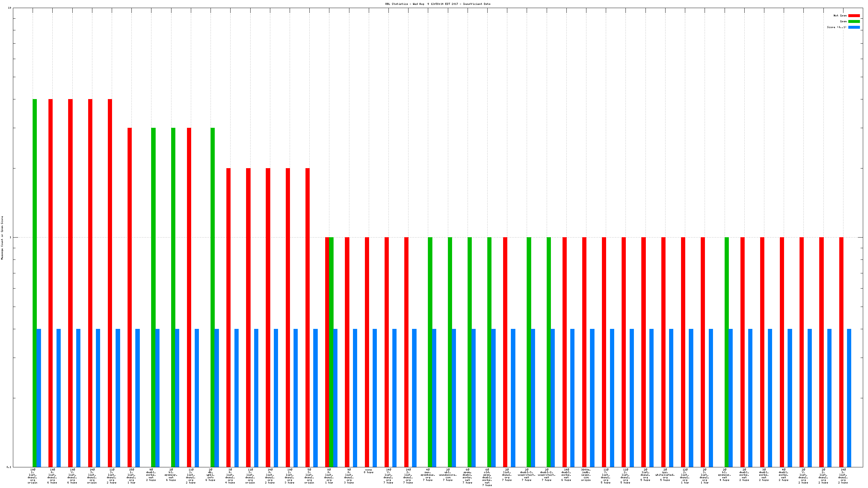Click the blue Score legend swatch
The height and width of the screenshot is (488, 868).
854,27
